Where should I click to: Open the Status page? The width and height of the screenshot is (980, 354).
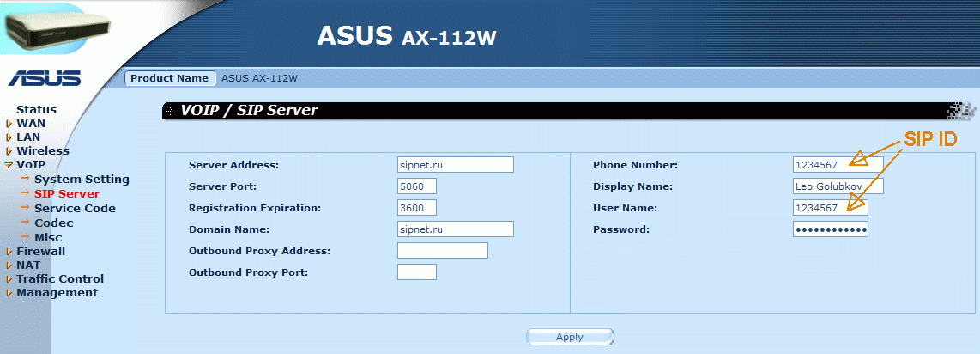click(x=36, y=109)
